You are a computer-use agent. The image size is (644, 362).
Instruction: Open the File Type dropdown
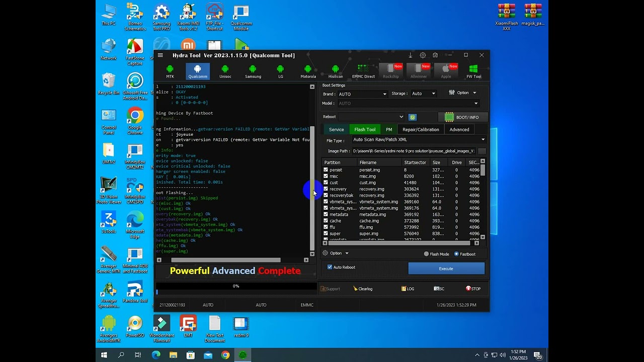pyautogui.click(x=419, y=140)
